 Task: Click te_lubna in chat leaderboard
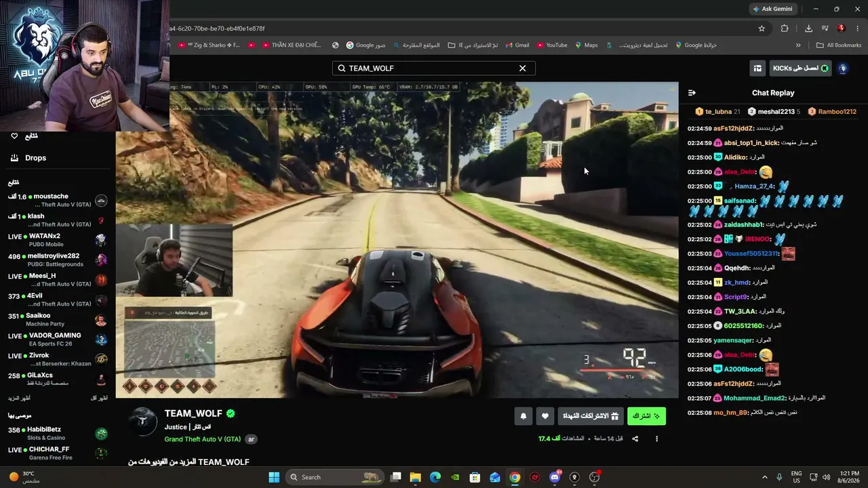coord(718,112)
